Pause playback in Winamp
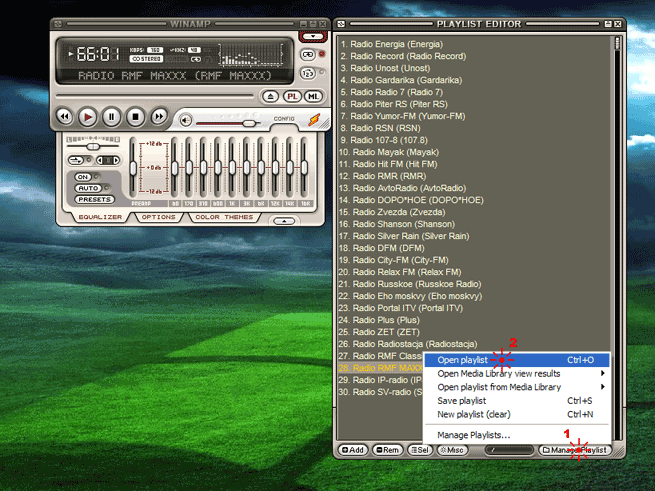 (112, 117)
